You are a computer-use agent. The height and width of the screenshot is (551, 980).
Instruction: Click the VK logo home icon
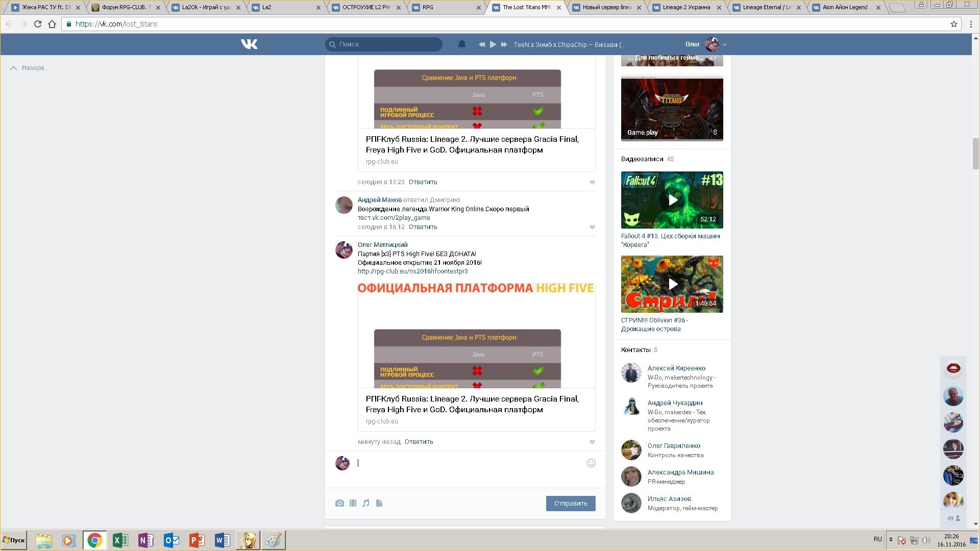click(249, 44)
